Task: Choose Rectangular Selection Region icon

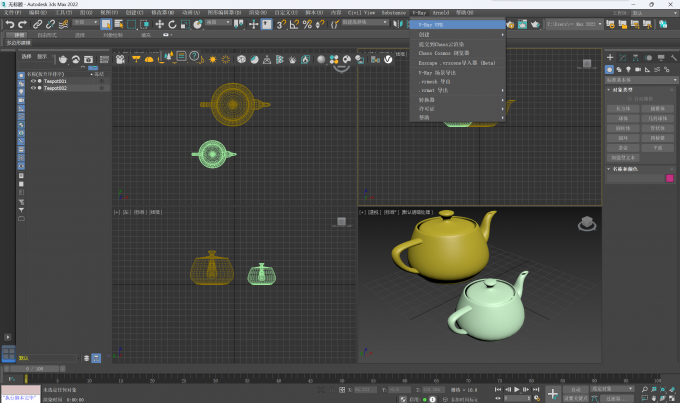Action: (x=131, y=24)
